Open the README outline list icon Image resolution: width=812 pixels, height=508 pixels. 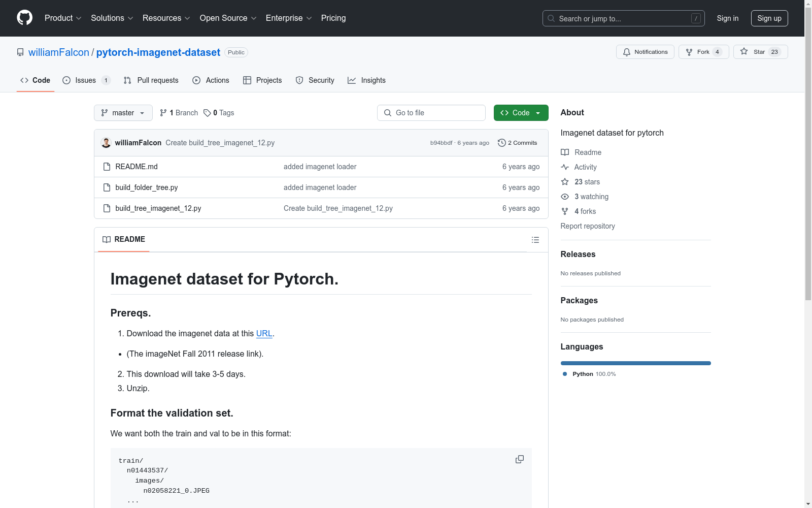point(535,240)
